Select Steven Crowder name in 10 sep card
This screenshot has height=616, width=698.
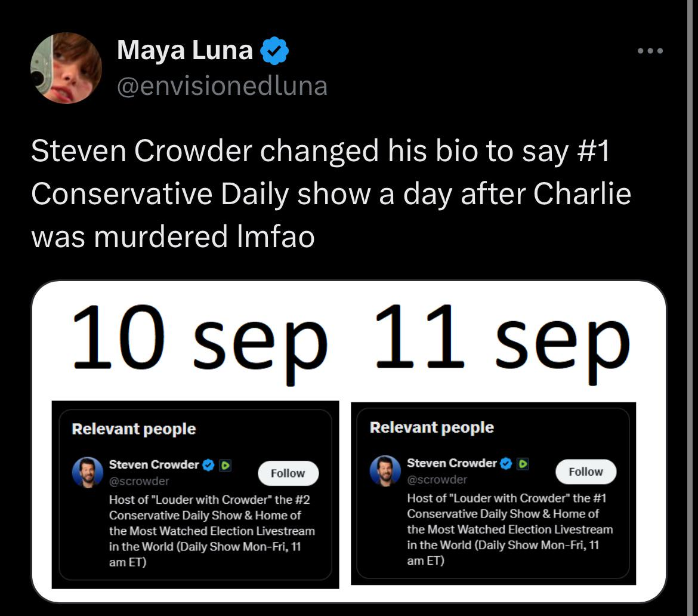154,464
